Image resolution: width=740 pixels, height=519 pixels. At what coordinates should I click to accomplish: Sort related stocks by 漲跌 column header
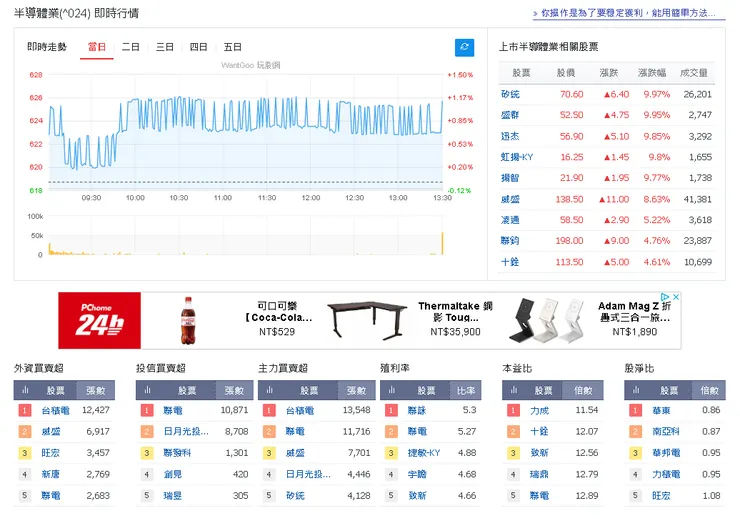(608, 73)
